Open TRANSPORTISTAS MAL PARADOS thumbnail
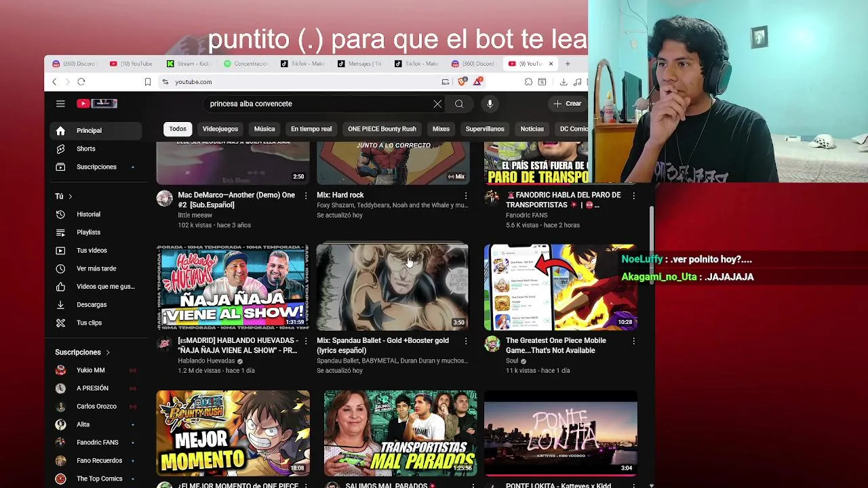 400,433
